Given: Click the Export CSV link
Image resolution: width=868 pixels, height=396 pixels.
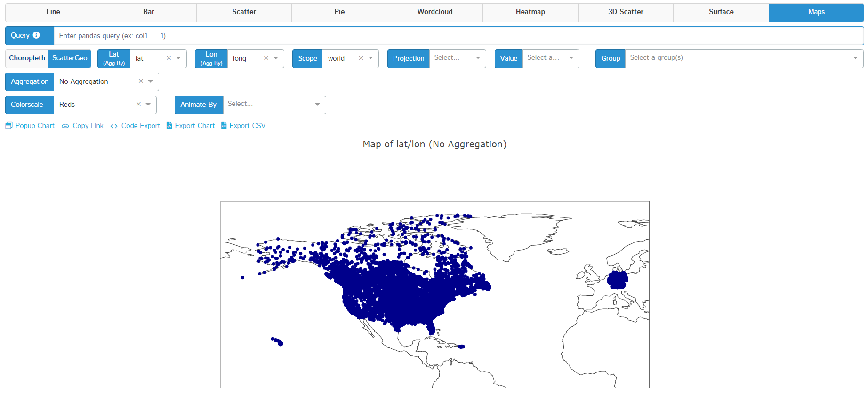Looking at the screenshot, I should [x=247, y=126].
